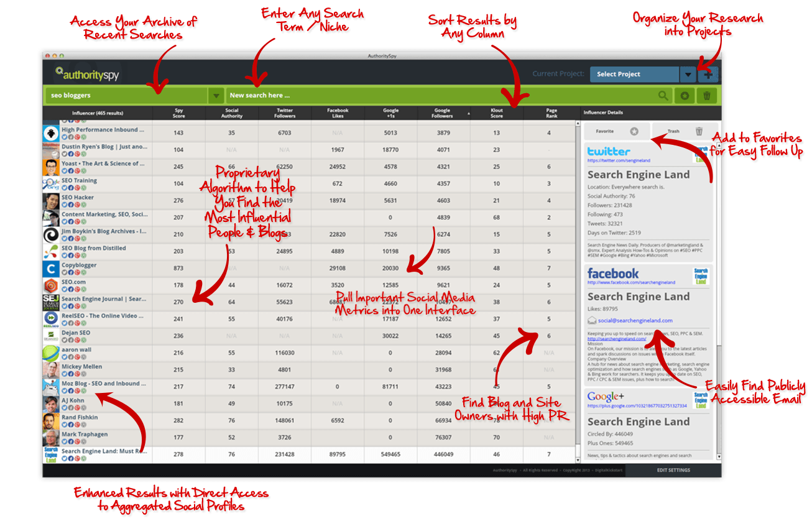This screenshot has width=812, height=521.
Task: Sort by Influencer column header
Action: pos(98,113)
